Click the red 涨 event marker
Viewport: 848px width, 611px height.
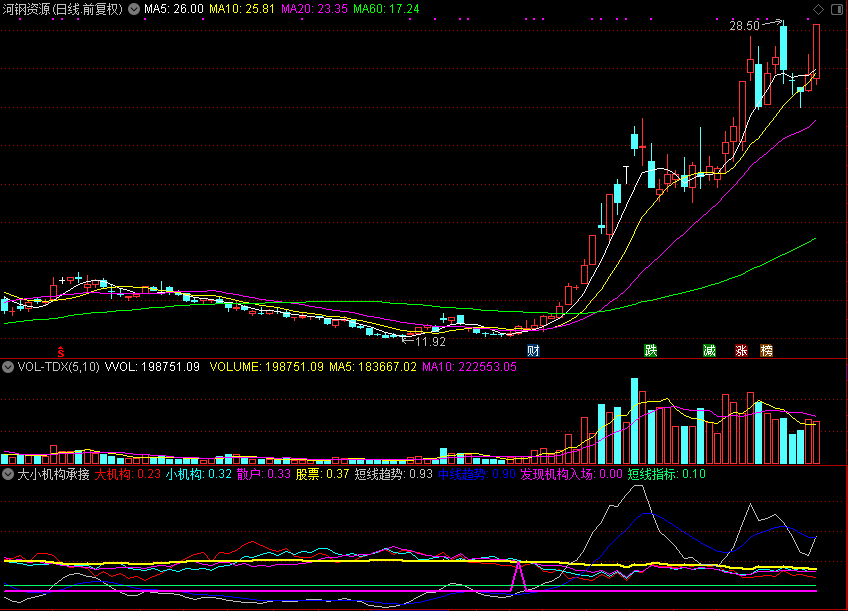pyautogui.click(x=741, y=350)
